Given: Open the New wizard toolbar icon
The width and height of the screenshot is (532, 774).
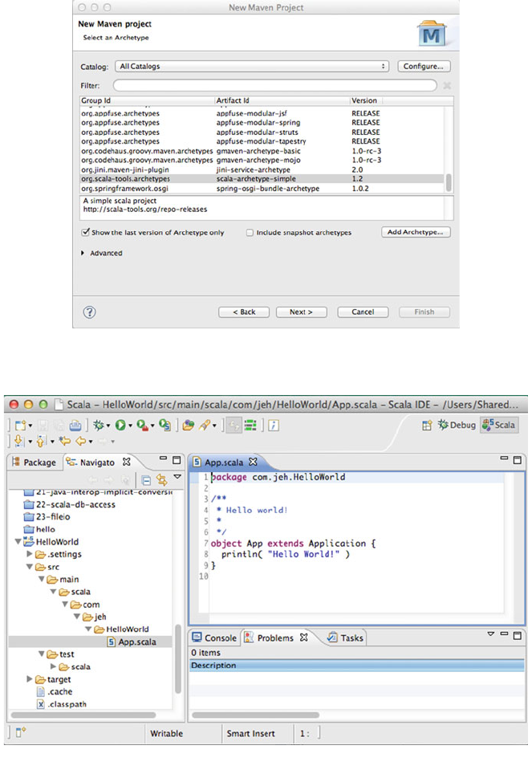Looking at the screenshot, I should coord(20,425).
